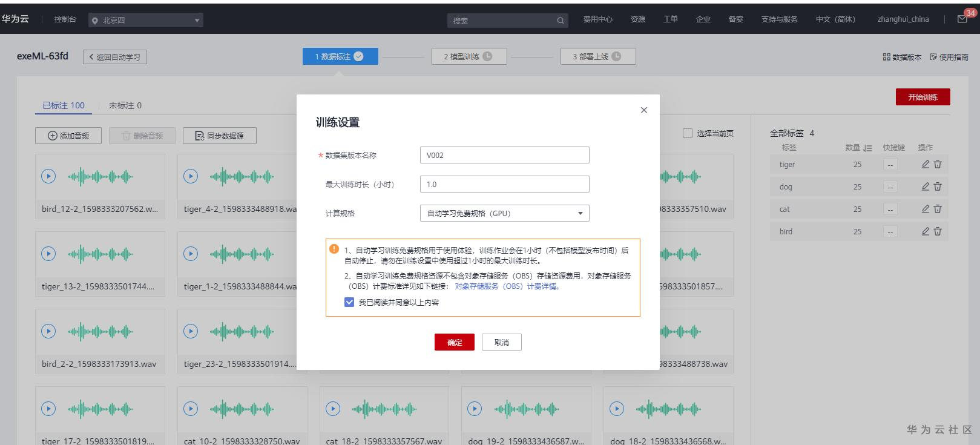
Task: Open 费用中心 in top bar
Action: coord(597,19)
